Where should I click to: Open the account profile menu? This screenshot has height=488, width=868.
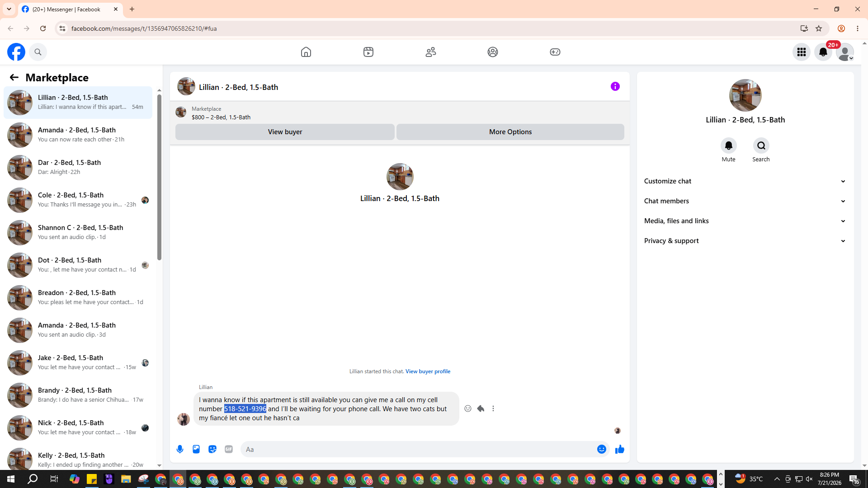(x=845, y=52)
